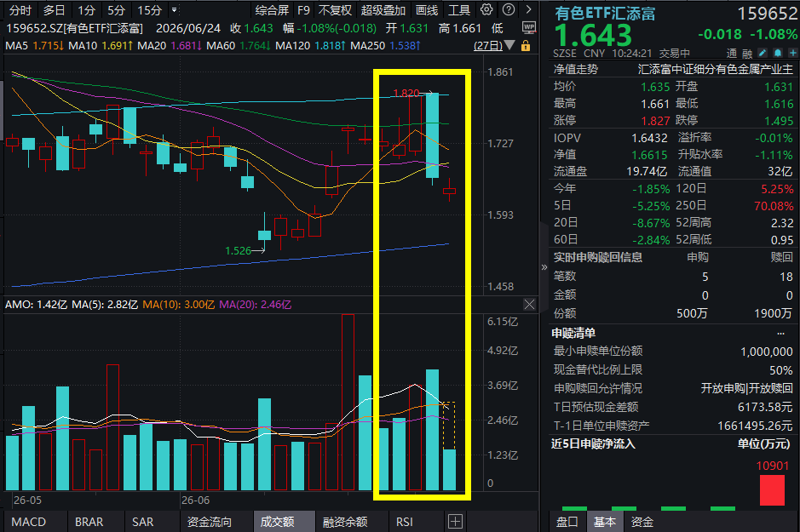This screenshot has width=800, height=532.
Task: Switch to 多日 multi-day view
Action: pyautogui.click(x=54, y=10)
